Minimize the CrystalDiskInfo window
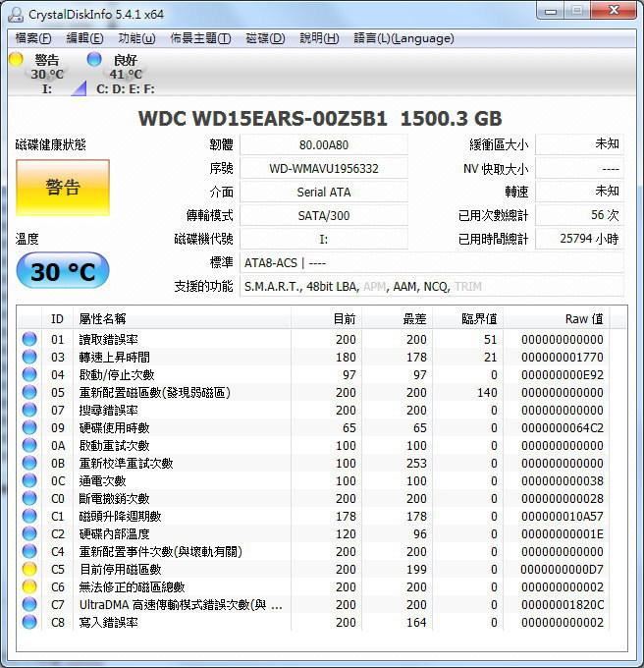644x668 pixels. coord(551,11)
